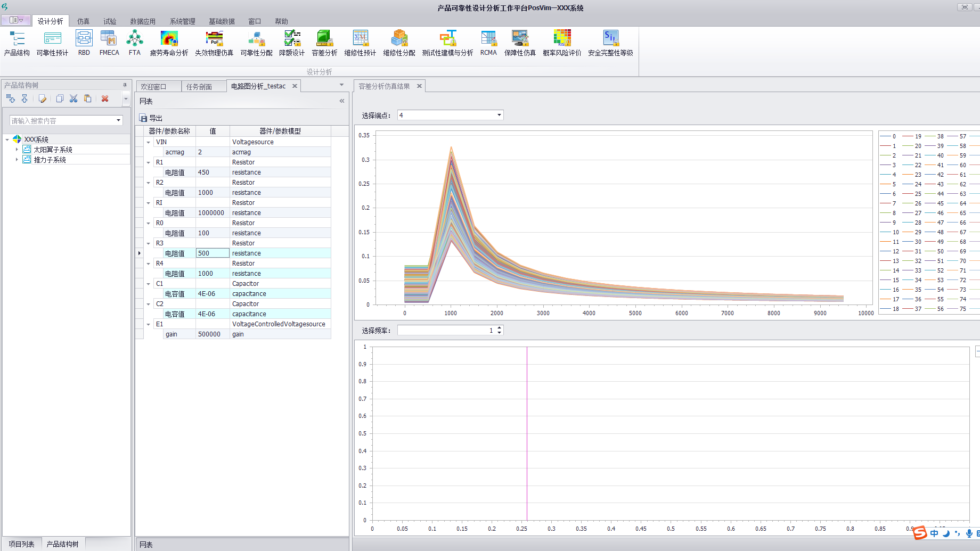Click the cut scissors icon in tree toolbar
The height and width of the screenshot is (551, 980).
coord(73,98)
